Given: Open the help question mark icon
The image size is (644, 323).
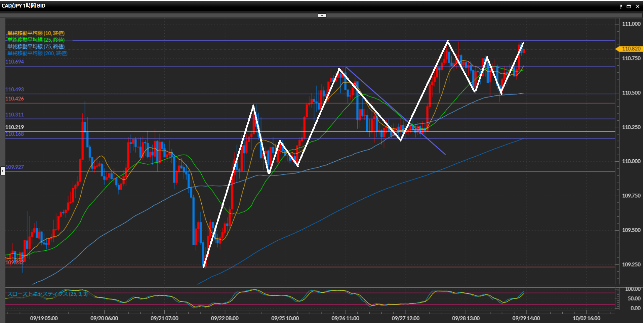Looking at the screenshot, I should coord(620,6).
